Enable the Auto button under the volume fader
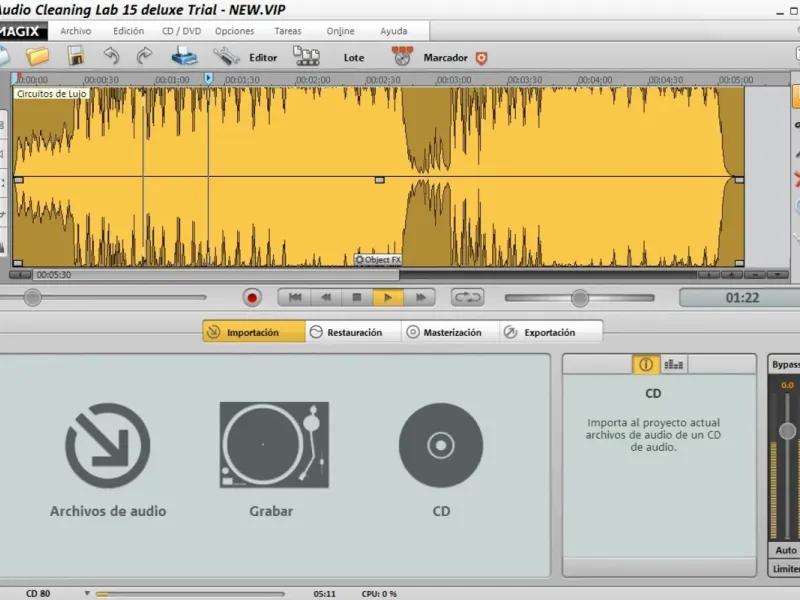 click(785, 551)
